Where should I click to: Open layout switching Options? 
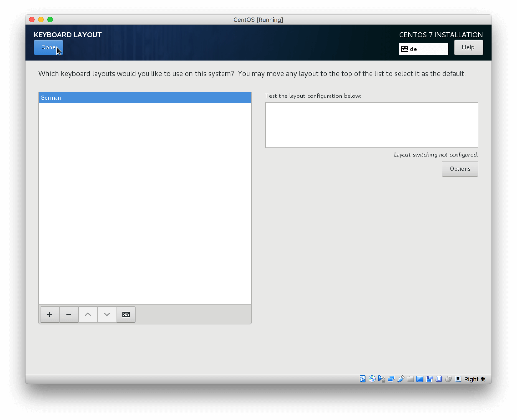point(460,169)
